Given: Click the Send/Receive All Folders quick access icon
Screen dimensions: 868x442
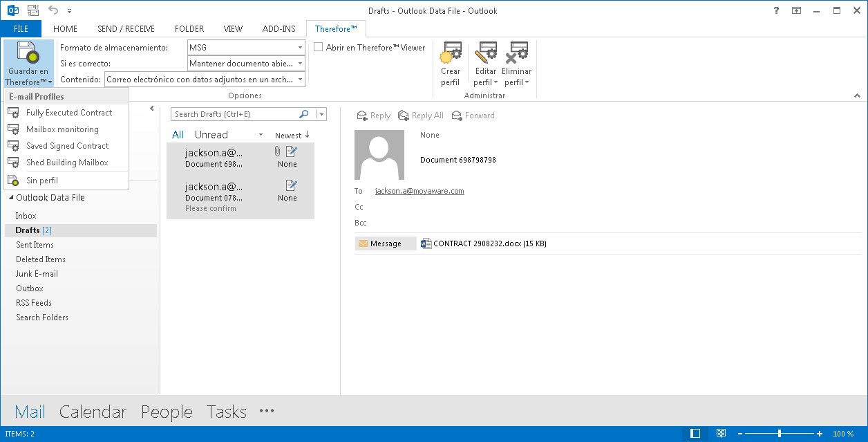Looking at the screenshot, I should 32,10.
